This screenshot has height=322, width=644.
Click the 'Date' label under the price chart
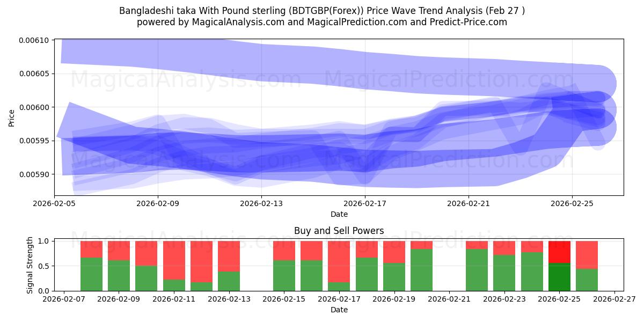tap(339, 214)
